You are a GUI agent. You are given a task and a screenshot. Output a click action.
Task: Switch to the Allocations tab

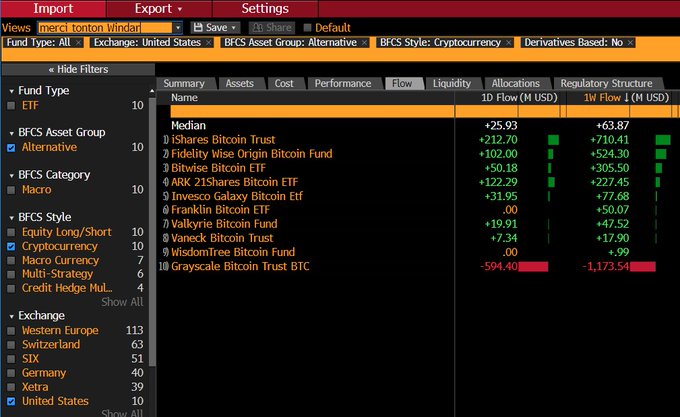tap(516, 83)
